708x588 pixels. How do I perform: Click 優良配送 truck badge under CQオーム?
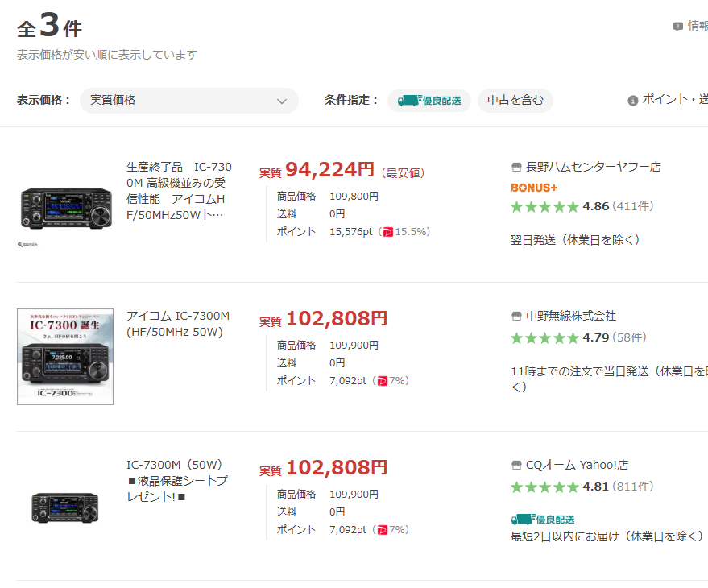click(543, 520)
